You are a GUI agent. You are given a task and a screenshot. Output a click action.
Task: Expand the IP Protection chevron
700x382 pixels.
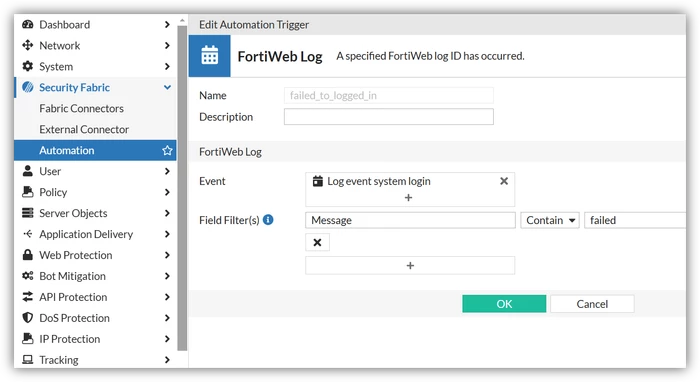[x=167, y=339]
